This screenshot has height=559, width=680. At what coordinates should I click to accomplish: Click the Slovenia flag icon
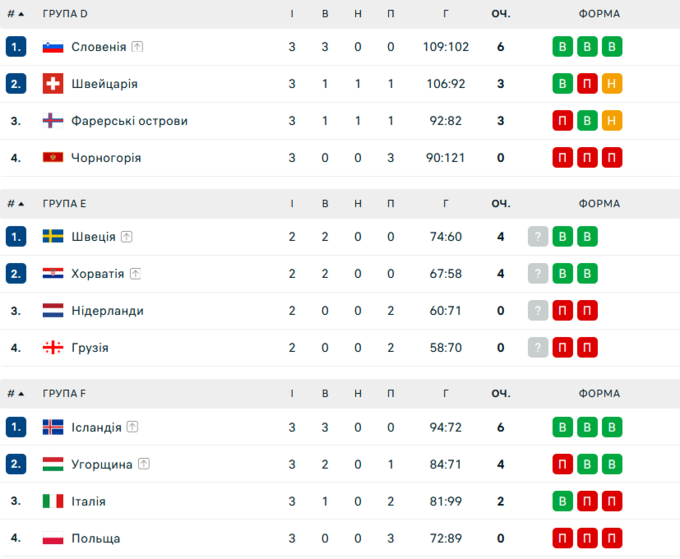53,47
